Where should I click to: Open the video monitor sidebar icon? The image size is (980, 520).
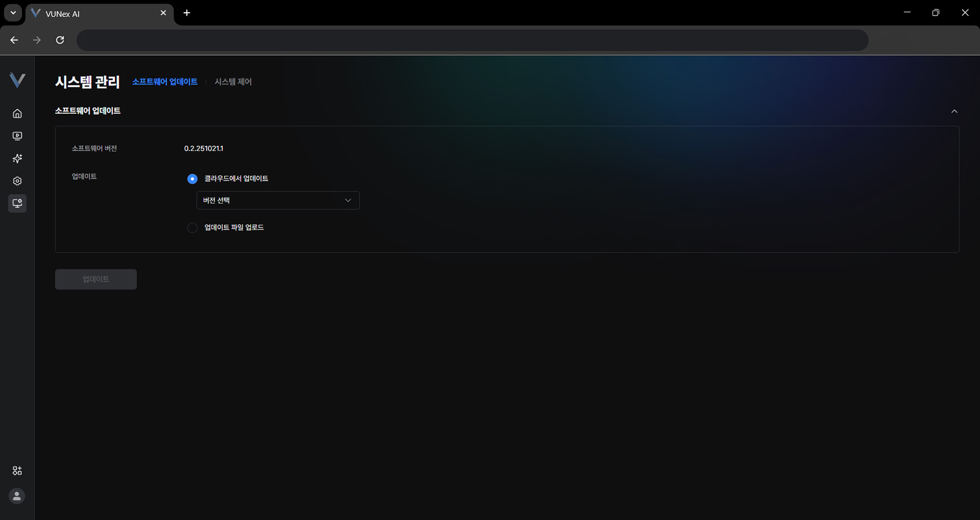(x=17, y=136)
